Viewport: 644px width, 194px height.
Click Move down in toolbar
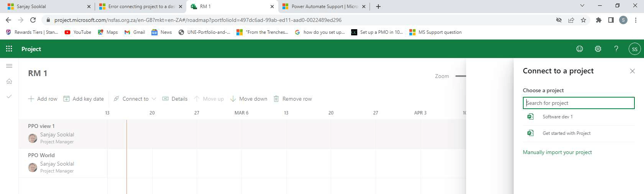249,99
